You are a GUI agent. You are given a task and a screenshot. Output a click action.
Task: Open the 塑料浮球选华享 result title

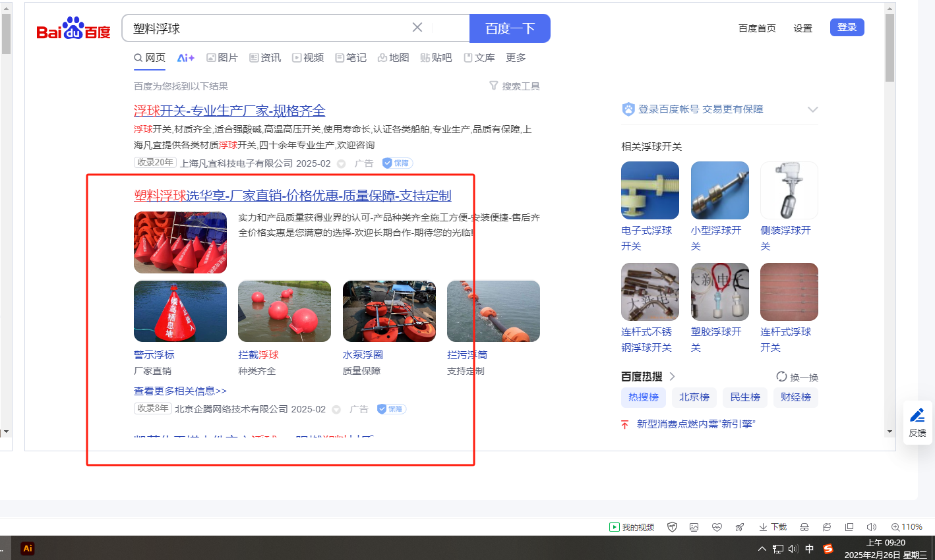(293, 196)
